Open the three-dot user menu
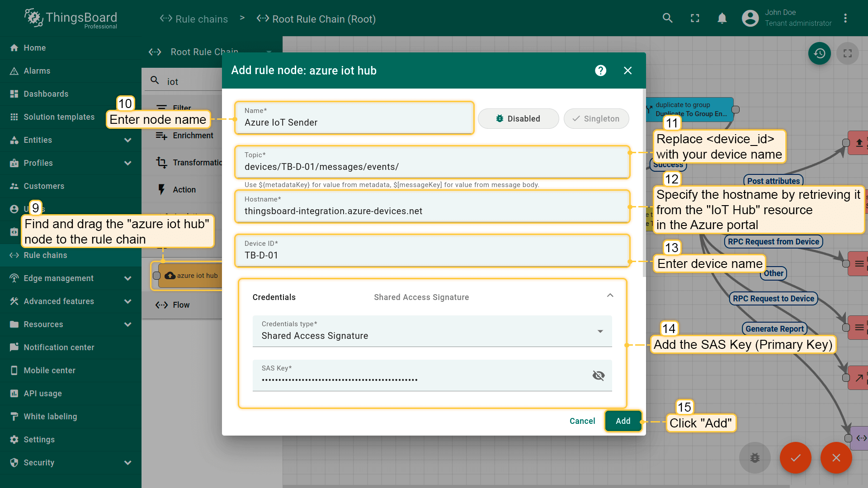This screenshot has width=868, height=488. coord(845,18)
